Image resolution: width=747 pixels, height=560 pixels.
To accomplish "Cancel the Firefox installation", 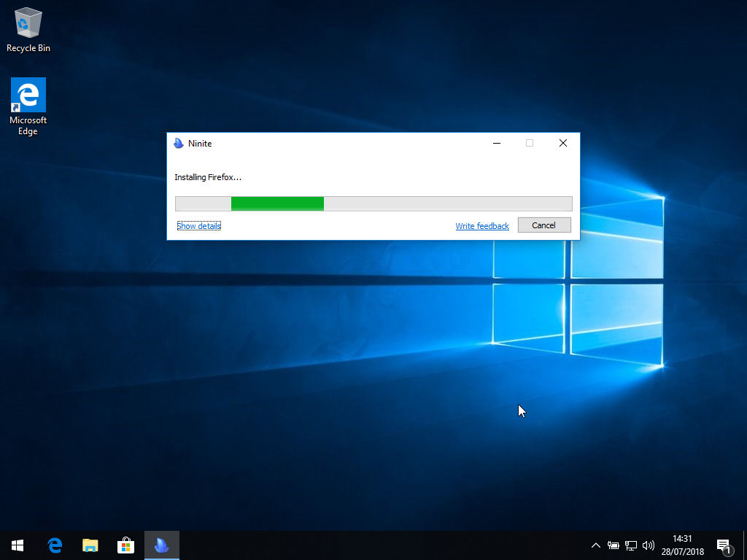I will [543, 225].
